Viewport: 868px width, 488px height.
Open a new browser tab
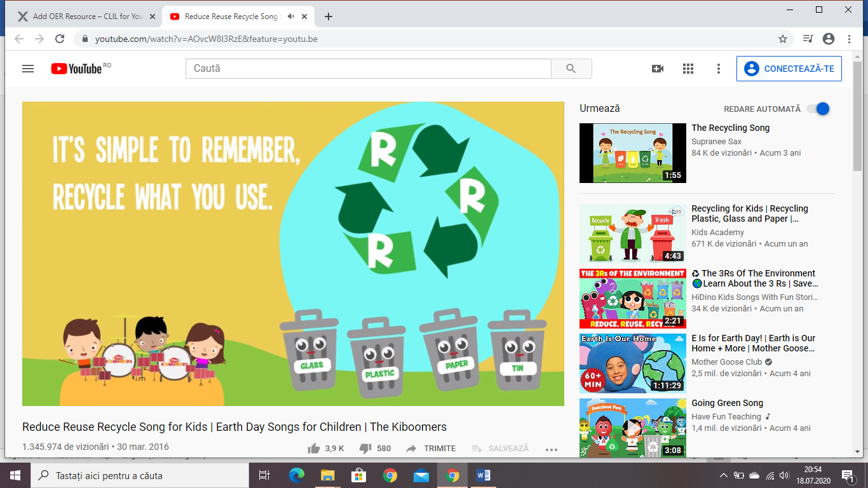click(329, 17)
